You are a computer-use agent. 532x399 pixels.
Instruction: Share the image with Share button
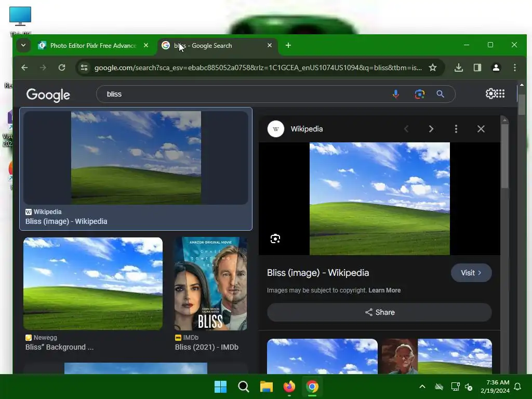379,312
